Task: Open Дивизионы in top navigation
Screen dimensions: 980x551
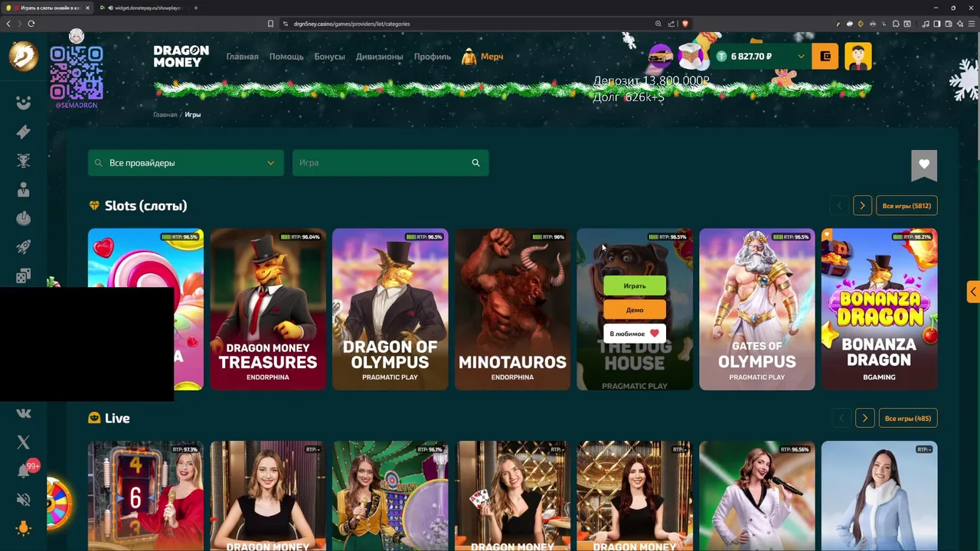Action: [x=379, y=57]
